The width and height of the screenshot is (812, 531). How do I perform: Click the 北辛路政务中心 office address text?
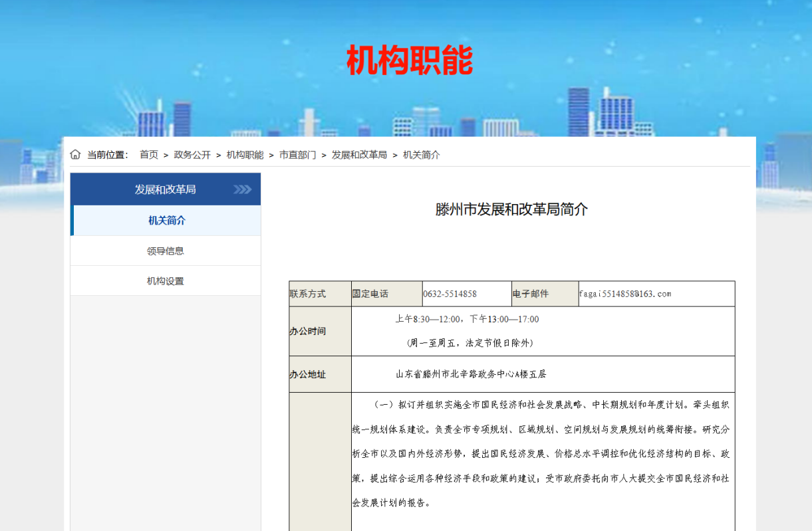click(x=471, y=374)
